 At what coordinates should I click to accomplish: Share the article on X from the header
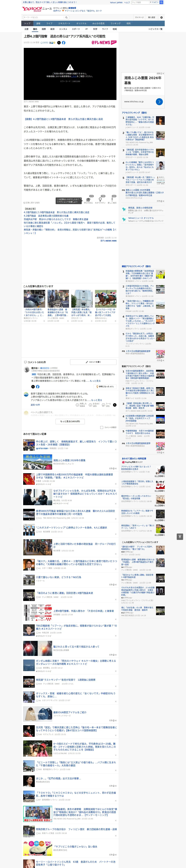(x=59, y=43)
